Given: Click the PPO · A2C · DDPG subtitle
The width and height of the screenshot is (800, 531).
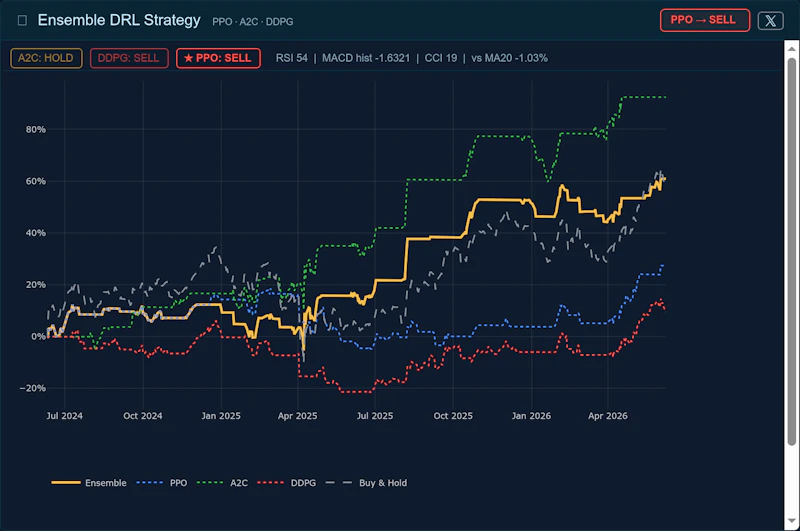Looking at the screenshot, I should [x=253, y=22].
